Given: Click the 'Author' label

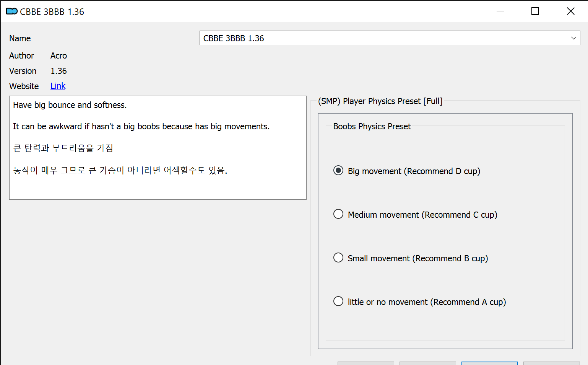Looking at the screenshot, I should [21, 55].
